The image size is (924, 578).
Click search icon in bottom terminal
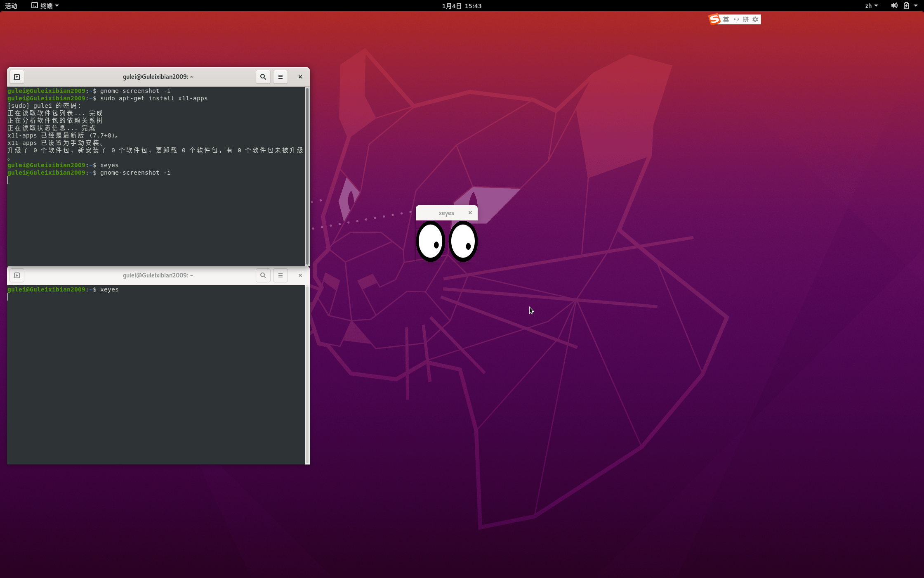(x=263, y=275)
